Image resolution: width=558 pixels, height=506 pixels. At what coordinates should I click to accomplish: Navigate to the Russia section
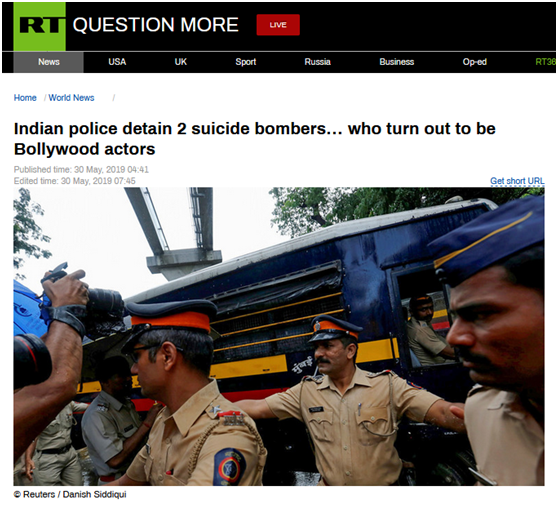click(317, 62)
